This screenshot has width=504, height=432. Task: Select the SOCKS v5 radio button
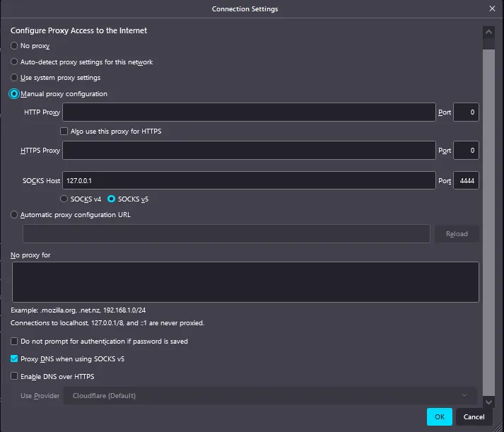pyautogui.click(x=112, y=199)
